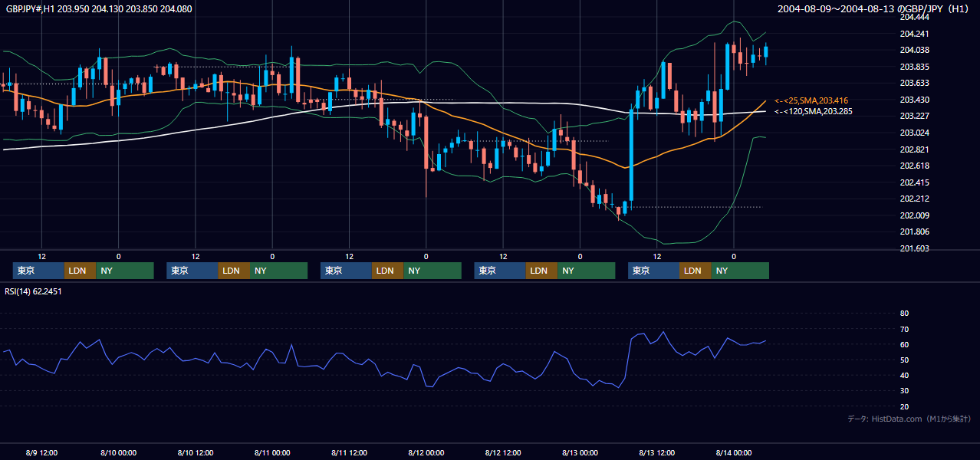Select the 2004-08-09～2004-08-13 date range header
Image resolution: width=980 pixels, height=460 pixels.
click(x=873, y=8)
